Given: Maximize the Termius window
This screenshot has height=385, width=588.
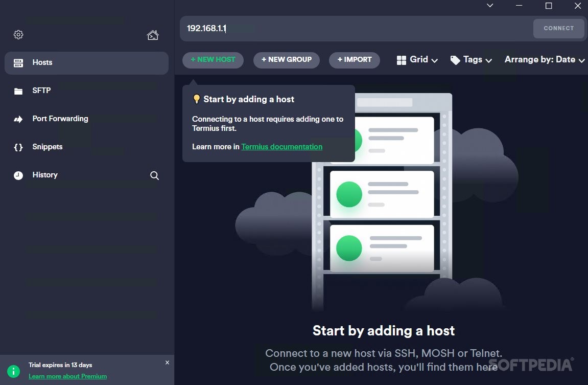Looking at the screenshot, I should [549, 5].
